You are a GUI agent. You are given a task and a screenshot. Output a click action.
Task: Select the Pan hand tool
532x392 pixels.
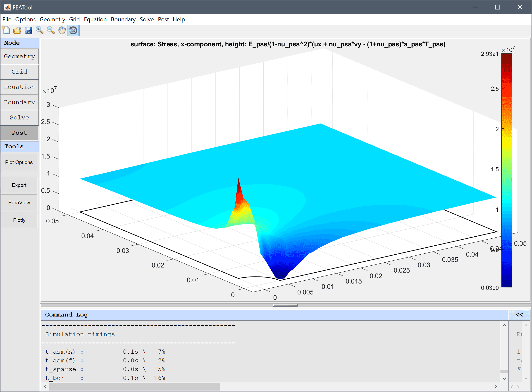point(62,31)
